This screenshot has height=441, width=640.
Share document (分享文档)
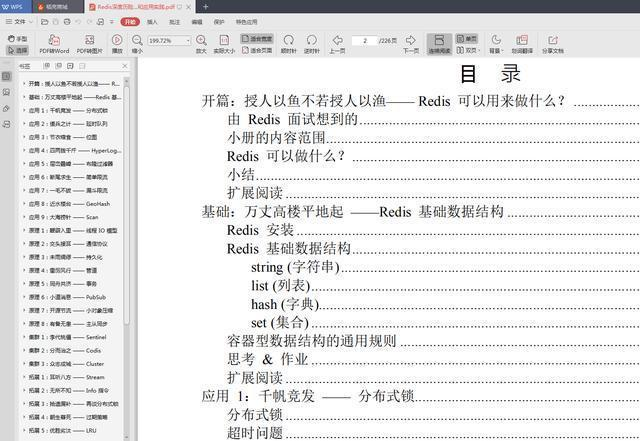553,44
